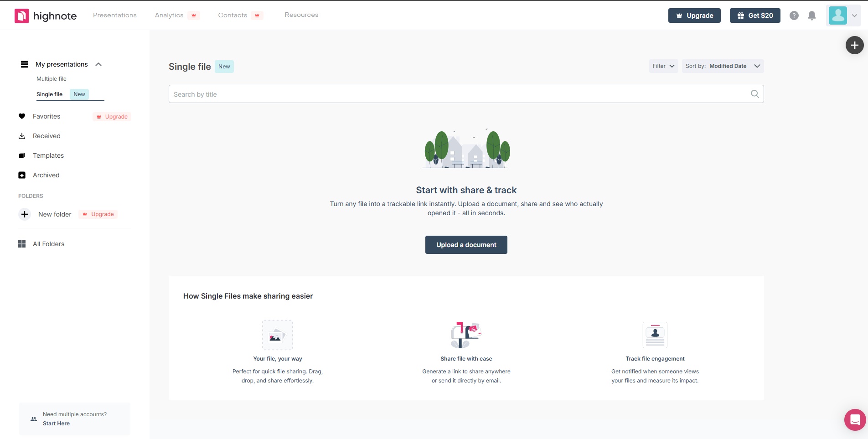Click the New folder plus icon
This screenshot has height=439, width=868.
[25, 214]
